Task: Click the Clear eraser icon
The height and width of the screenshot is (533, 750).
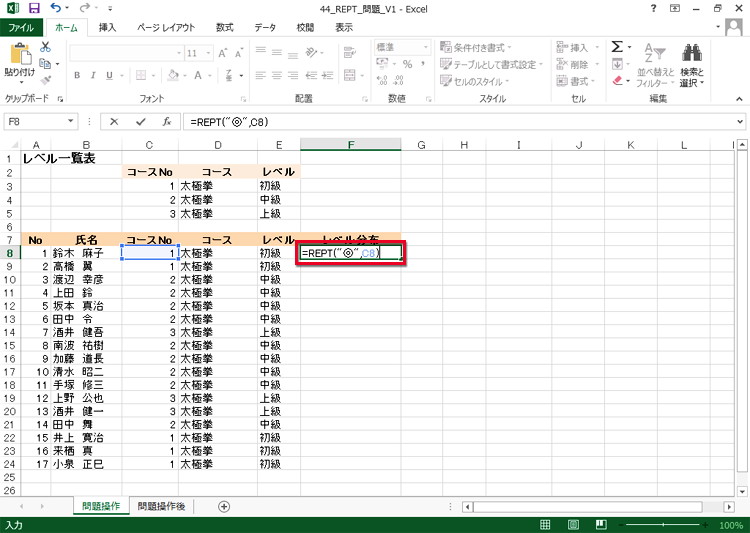Action: (x=618, y=80)
